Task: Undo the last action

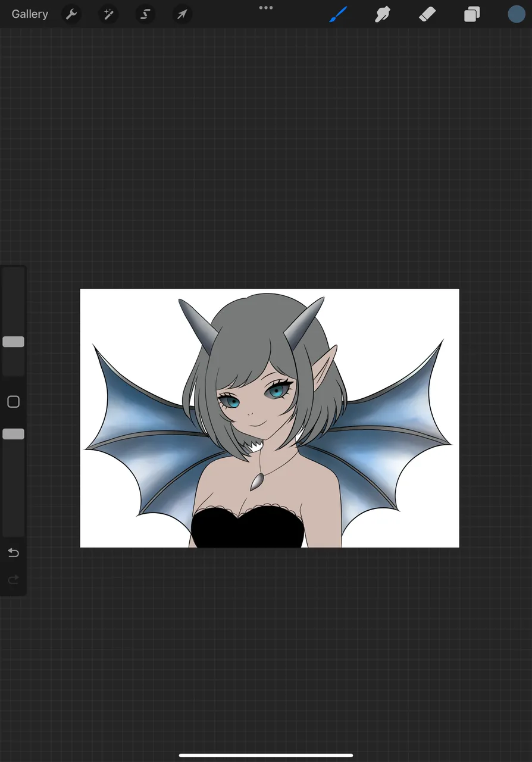Action: pyautogui.click(x=13, y=553)
